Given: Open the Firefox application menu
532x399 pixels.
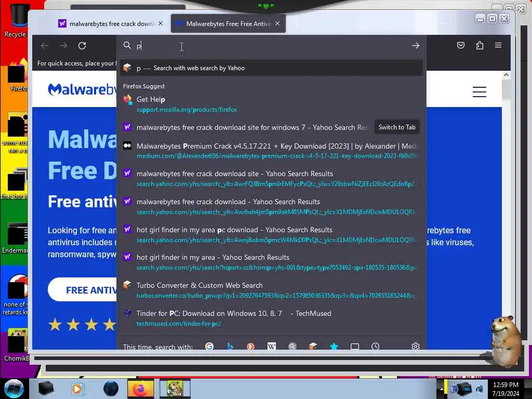Looking at the screenshot, I should tap(498, 45).
